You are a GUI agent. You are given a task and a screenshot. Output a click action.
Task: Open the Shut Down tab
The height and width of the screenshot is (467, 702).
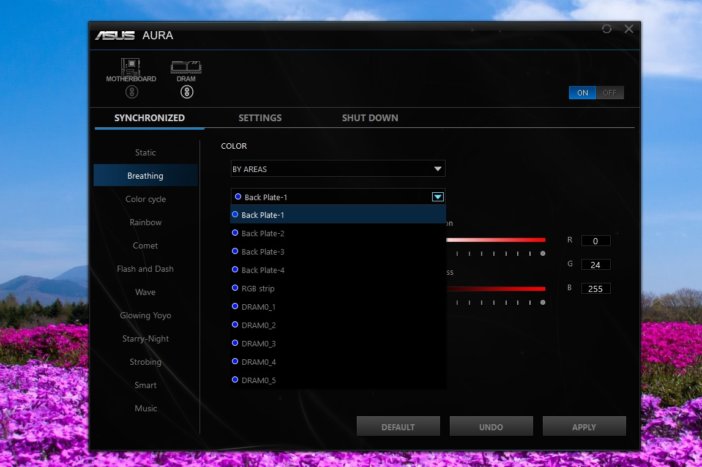tap(370, 118)
